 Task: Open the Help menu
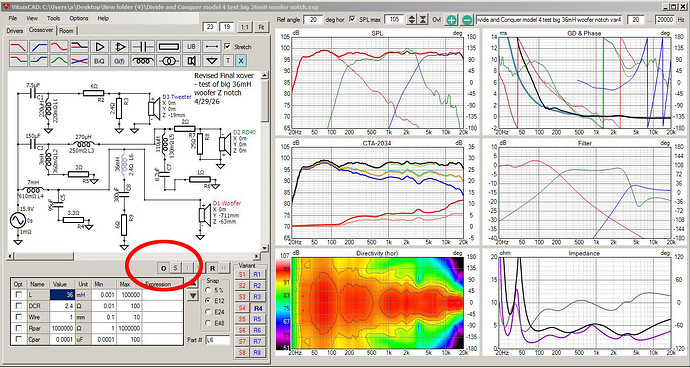(103, 18)
